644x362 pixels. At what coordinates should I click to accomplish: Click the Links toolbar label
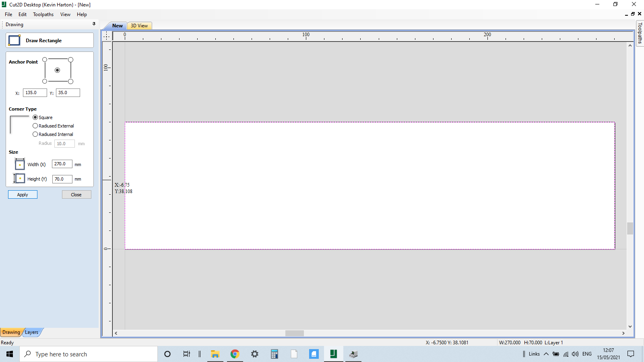coord(534,354)
